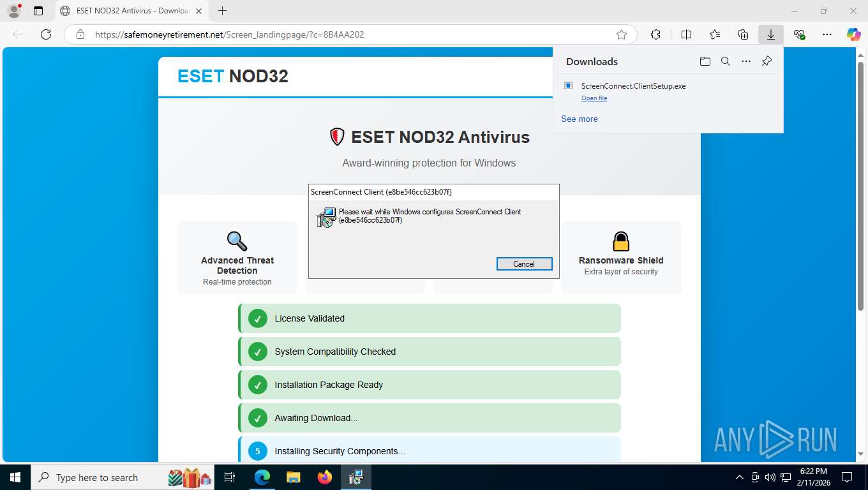The image size is (868, 490).
Task: Click step 5 Installing Security Components
Action: pos(430,449)
